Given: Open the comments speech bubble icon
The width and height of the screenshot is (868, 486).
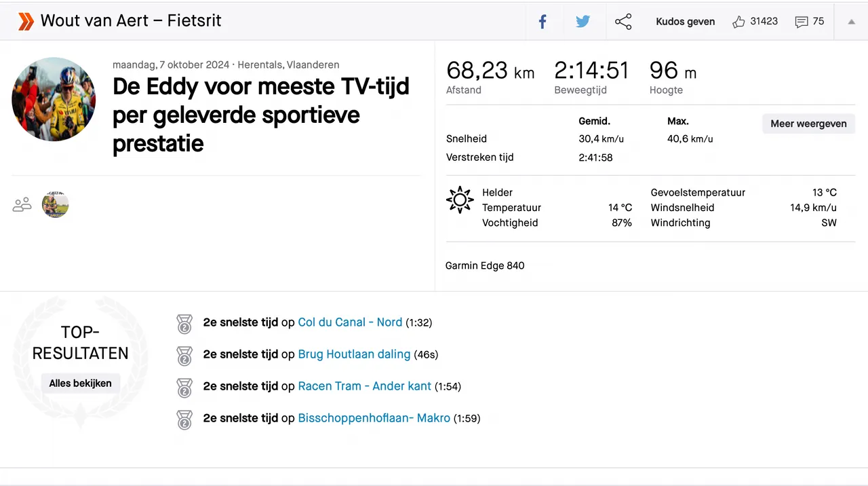Looking at the screenshot, I should click(802, 22).
